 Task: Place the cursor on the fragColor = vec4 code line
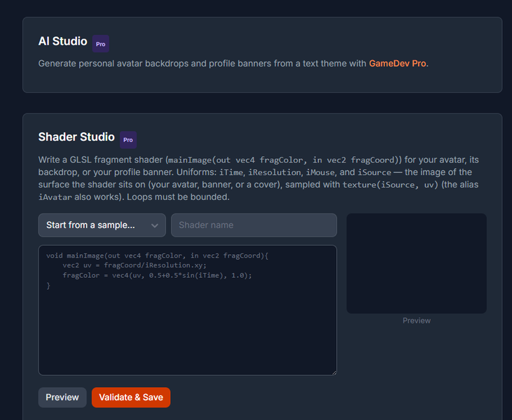point(157,275)
